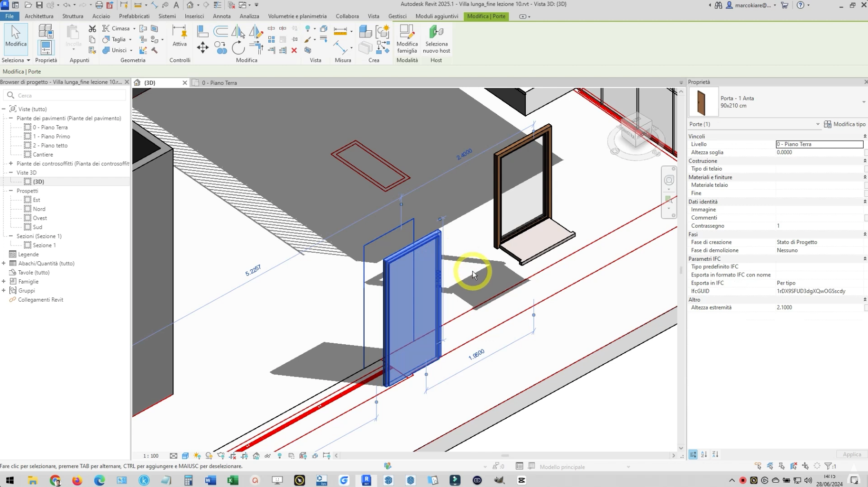Screen dimensions: 868x487
Task: Toggle shadows in view control bar
Action: [209, 456]
